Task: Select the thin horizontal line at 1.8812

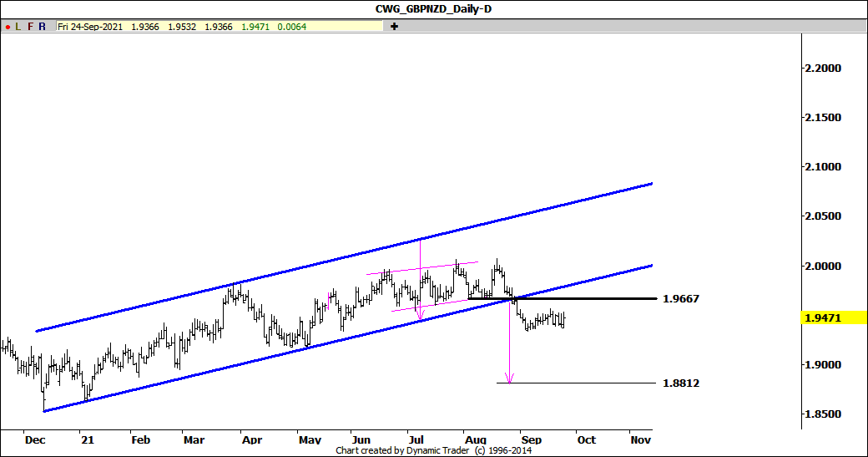Action: pos(576,383)
